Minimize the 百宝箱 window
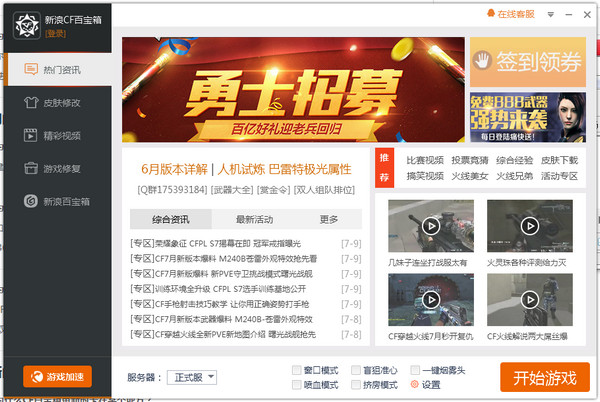 coord(569,15)
